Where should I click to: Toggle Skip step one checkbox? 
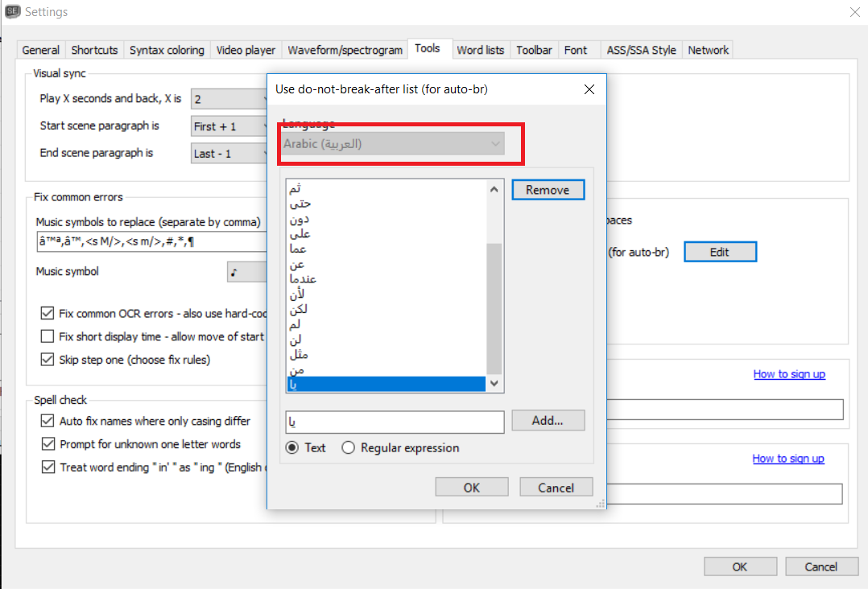pos(48,360)
